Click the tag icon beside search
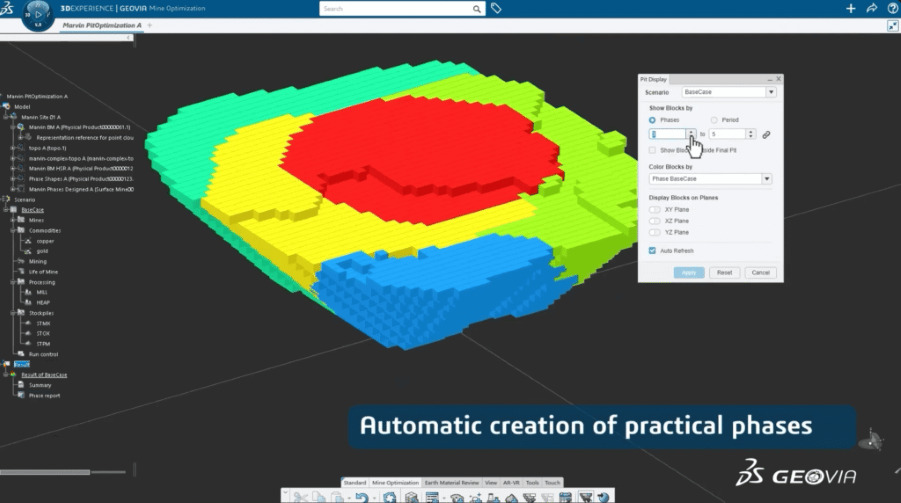901x503 pixels. tap(496, 8)
